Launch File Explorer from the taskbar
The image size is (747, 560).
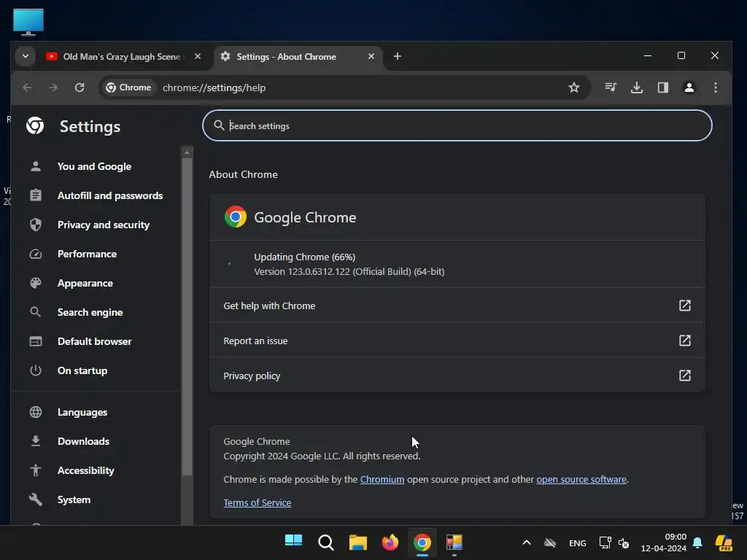click(x=357, y=542)
